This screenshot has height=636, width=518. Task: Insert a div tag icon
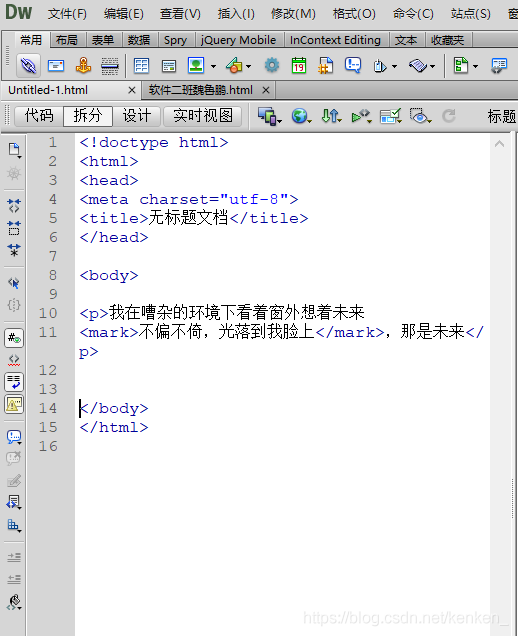(169, 66)
